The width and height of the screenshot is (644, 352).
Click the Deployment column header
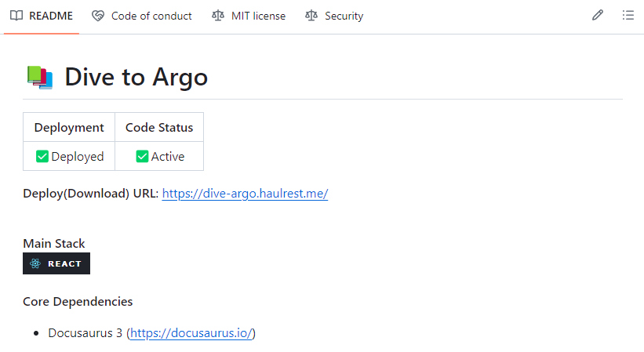pos(69,127)
